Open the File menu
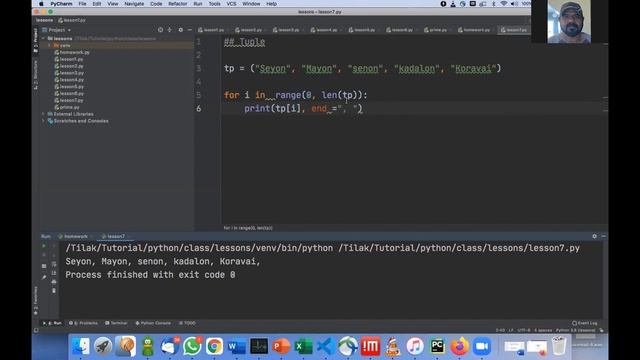640x360 pixels. click(x=82, y=4)
